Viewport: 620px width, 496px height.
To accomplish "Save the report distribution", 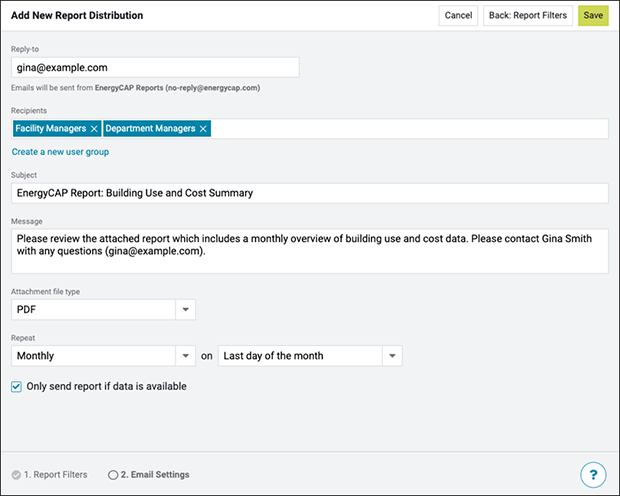I will (593, 15).
